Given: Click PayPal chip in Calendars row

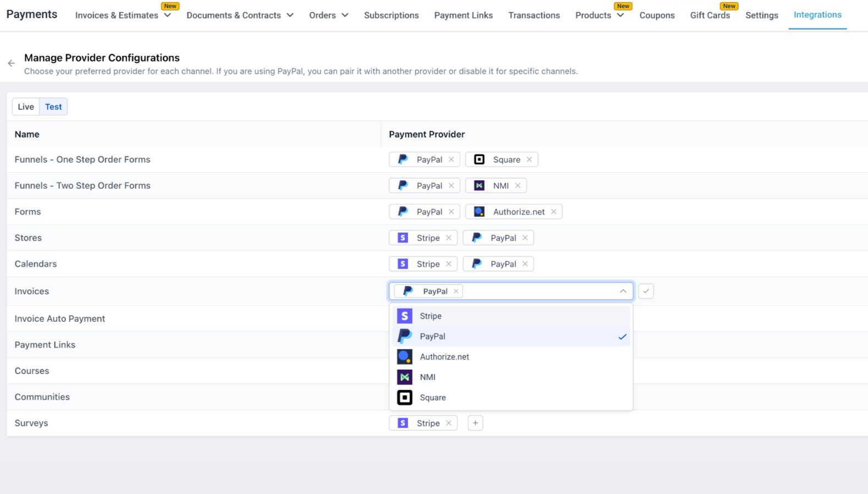Looking at the screenshot, I should point(498,264).
